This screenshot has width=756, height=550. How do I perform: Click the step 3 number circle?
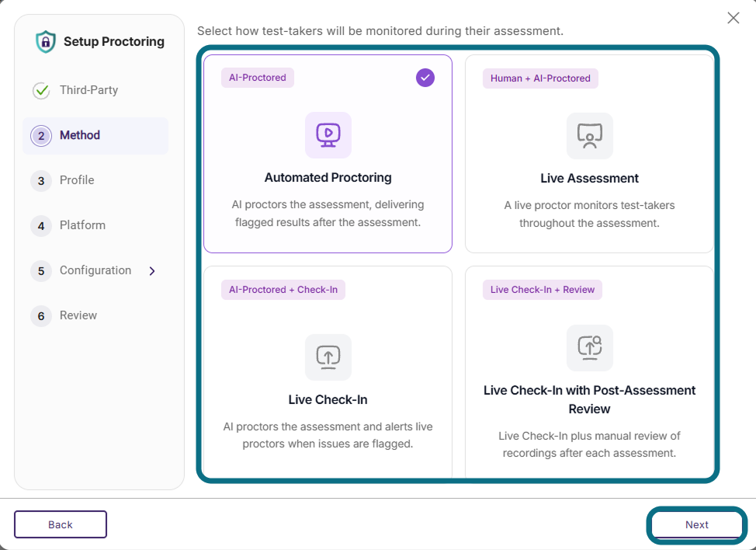coord(41,181)
